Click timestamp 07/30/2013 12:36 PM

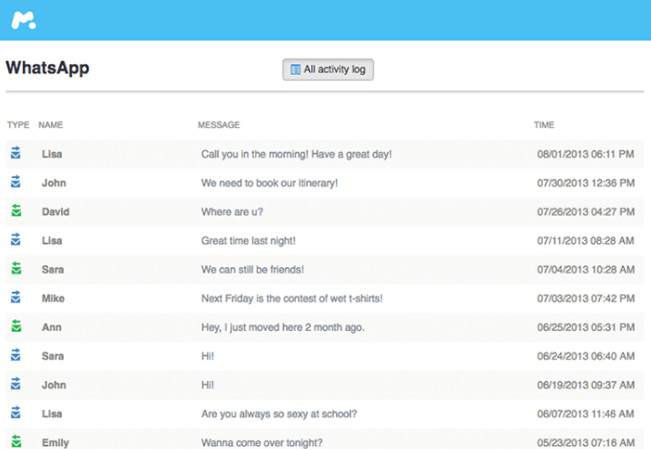pos(586,183)
